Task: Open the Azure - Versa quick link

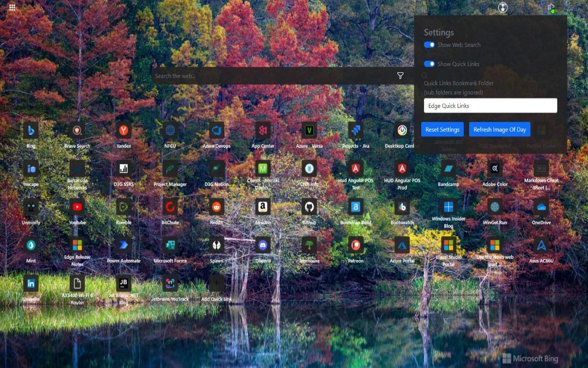Action: coord(309,130)
